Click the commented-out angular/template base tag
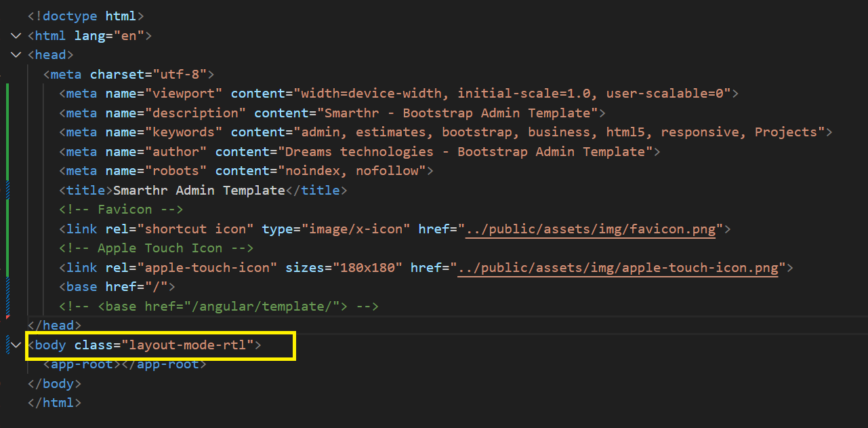The width and height of the screenshot is (868, 428). click(x=218, y=307)
